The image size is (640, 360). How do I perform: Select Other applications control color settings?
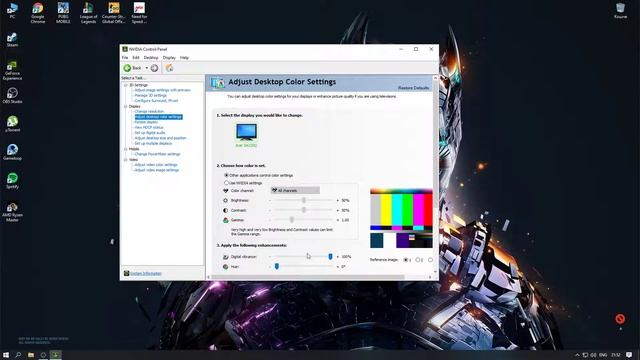226,175
